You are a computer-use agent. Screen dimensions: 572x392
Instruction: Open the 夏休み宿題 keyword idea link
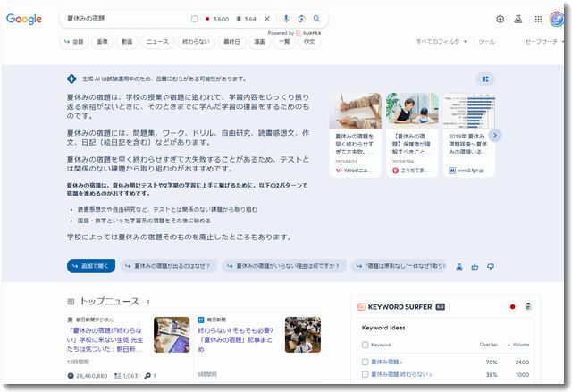click(387, 362)
